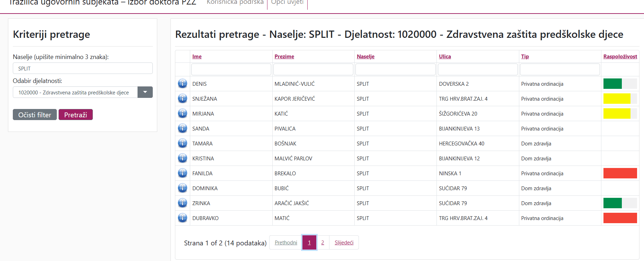Open Korisnička podrška menu item
The height and width of the screenshot is (261, 644).
click(235, 2)
